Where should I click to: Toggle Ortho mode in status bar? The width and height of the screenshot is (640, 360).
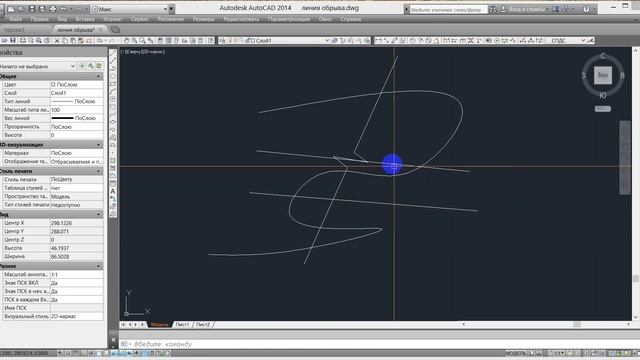83,353
